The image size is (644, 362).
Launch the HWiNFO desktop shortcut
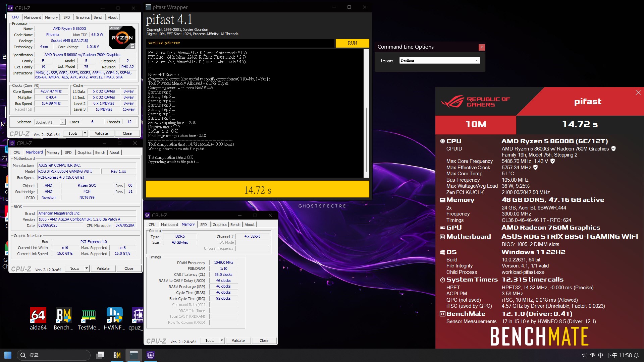(114, 318)
